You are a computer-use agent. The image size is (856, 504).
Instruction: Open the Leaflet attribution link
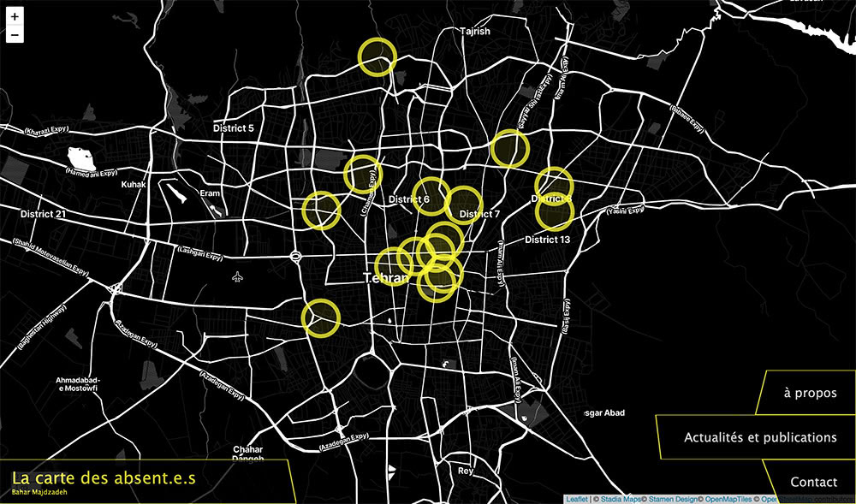pos(576,499)
